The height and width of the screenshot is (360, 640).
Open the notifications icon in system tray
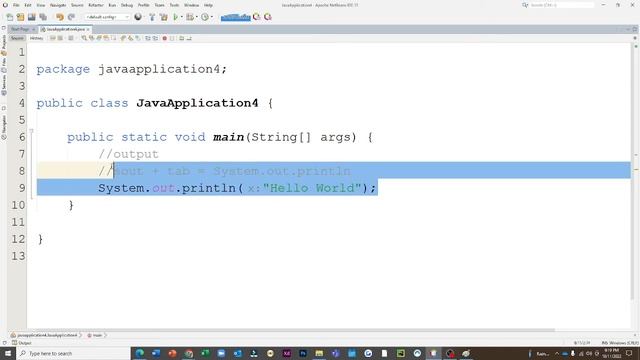(629, 353)
